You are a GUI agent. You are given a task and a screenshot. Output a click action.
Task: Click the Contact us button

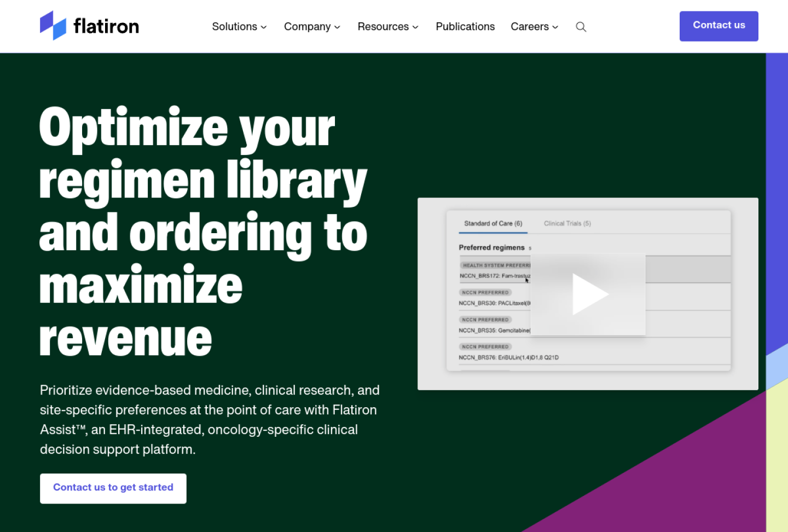(x=719, y=26)
